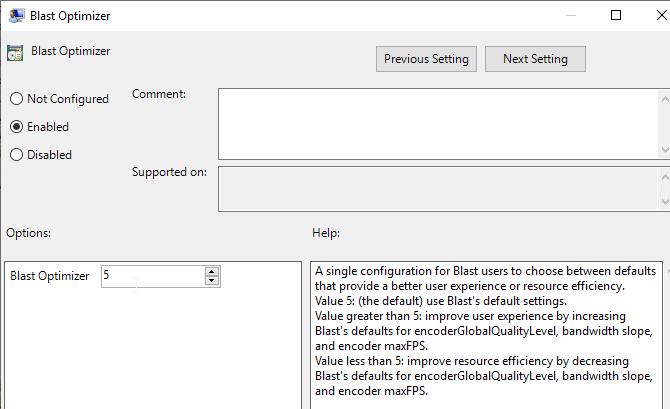This screenshot has width=670, height=409.
Task: Minimize the Blast Optimizer window
Action: [x=571, y=15]
